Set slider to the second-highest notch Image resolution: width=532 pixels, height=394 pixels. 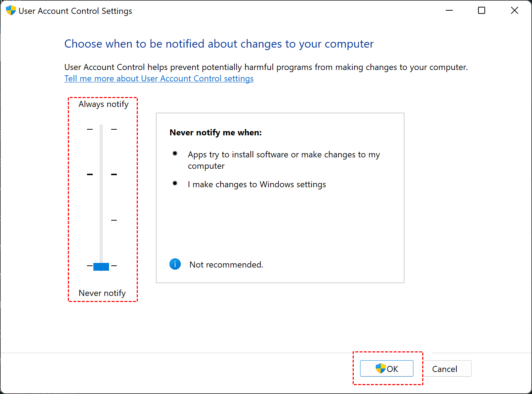pos(101,174)
